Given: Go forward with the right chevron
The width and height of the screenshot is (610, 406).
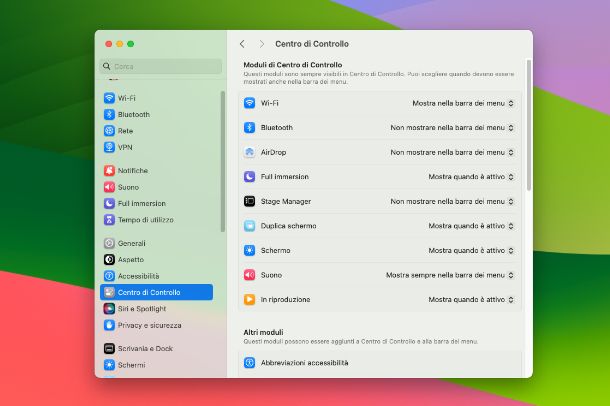Looking at the screenshot, I should point(262,44).
